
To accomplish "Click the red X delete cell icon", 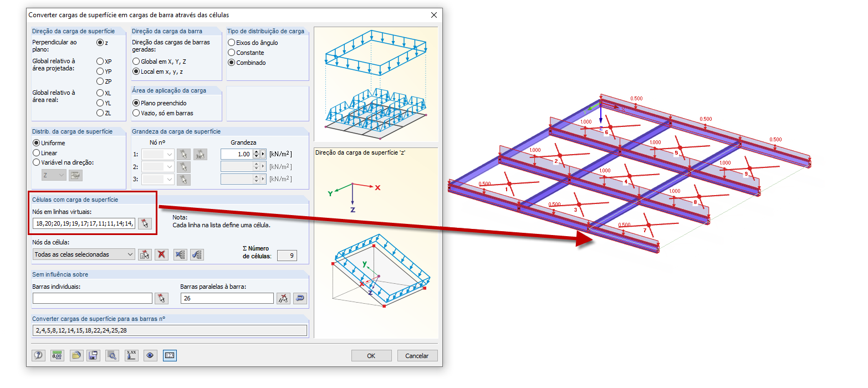I will pyautogui.click(x=161, y=254).
